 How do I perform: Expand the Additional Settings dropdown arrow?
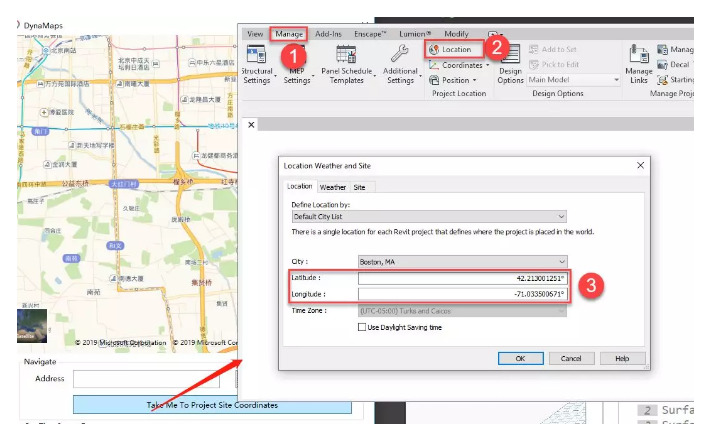[x=420, y=76]
